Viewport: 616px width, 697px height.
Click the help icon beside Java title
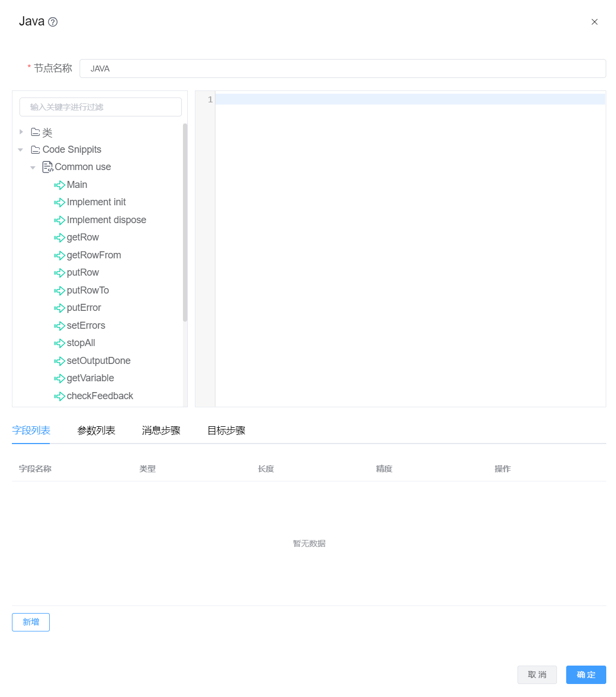(53, 22)
